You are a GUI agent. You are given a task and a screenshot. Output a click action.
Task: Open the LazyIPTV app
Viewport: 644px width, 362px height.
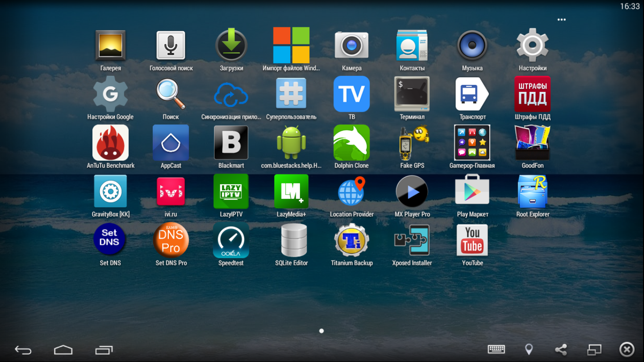pyautogui.click(x=231, y=191)
